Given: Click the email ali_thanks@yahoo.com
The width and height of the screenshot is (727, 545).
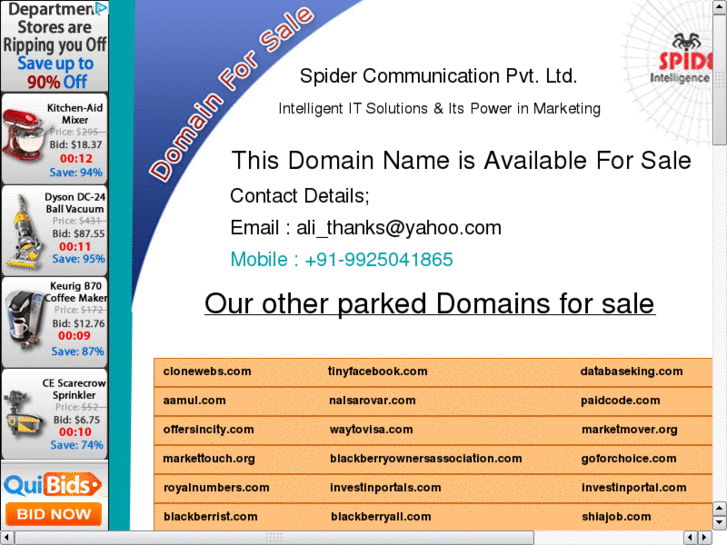Looking at the screenshot, I should tap(399, 228).
